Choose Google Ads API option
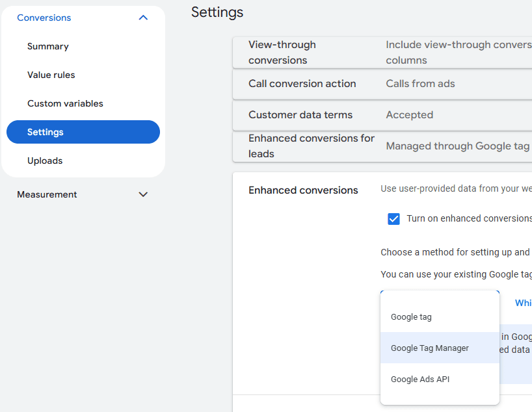 [440, 379]
